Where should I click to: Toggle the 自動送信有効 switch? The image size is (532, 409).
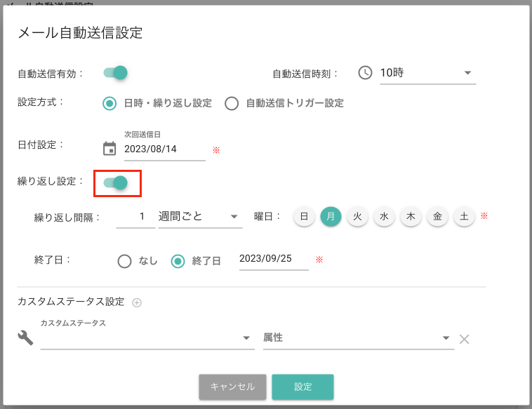pos(115,72)
